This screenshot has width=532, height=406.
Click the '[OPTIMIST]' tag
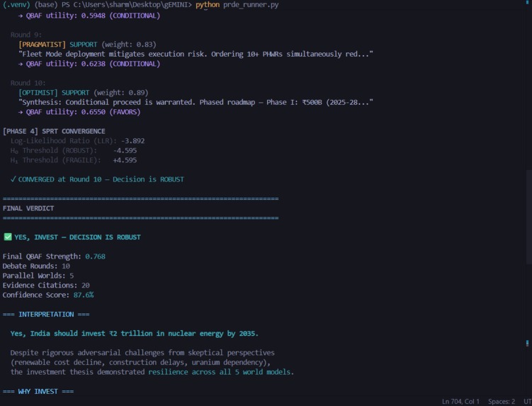pos(38,93)
